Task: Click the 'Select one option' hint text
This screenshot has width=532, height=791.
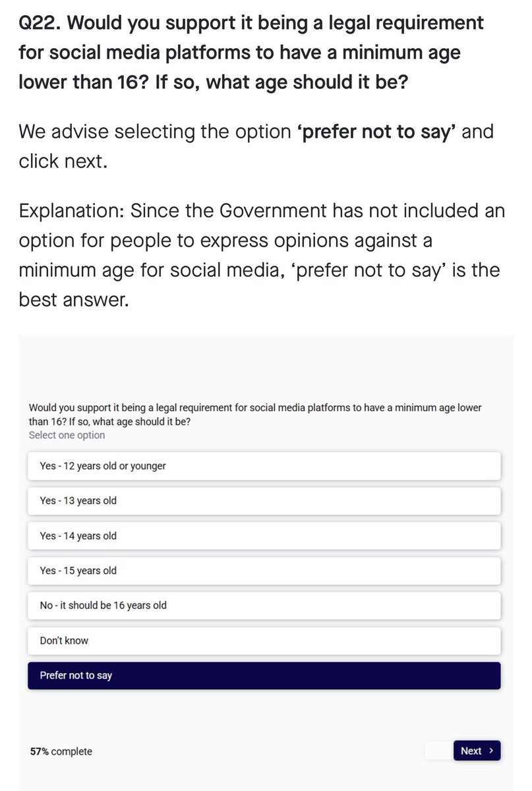Action: click(x=67, y=435)
